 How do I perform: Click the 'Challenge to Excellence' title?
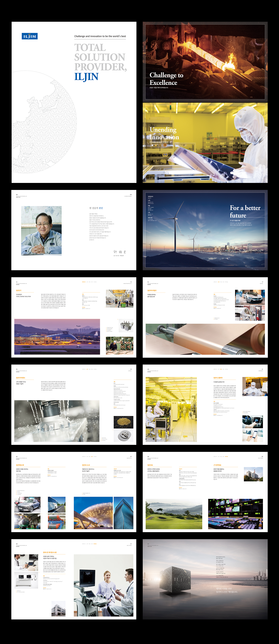(166, 79)
